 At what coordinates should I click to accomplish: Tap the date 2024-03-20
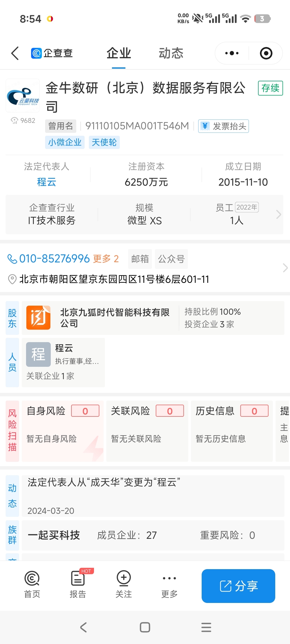(51, 511)
